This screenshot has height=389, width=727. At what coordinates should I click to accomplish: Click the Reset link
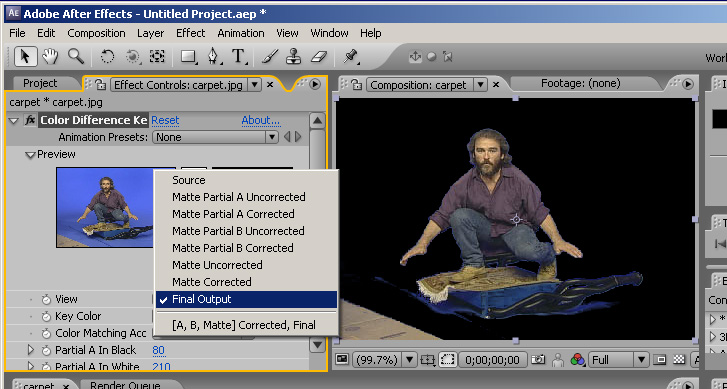click(x=165, y=121)
